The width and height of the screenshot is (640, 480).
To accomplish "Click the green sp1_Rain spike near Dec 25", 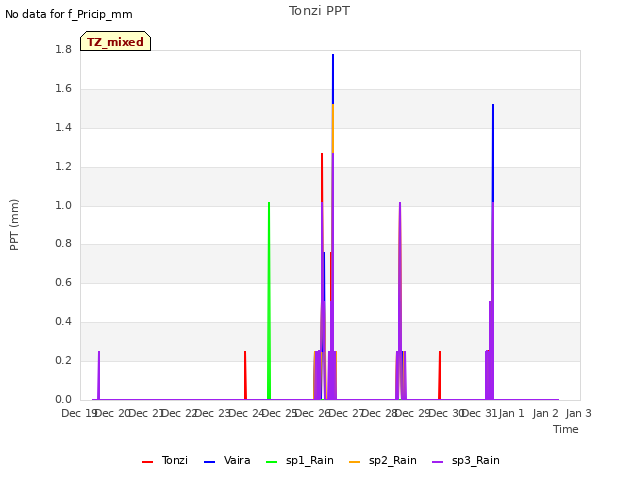I will (x=269, y=301).
